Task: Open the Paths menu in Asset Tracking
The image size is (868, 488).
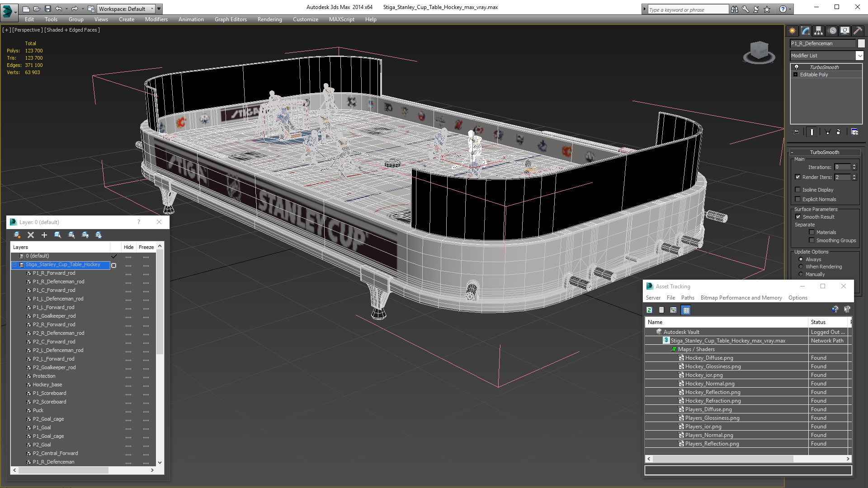Action: tap(688, 298)
